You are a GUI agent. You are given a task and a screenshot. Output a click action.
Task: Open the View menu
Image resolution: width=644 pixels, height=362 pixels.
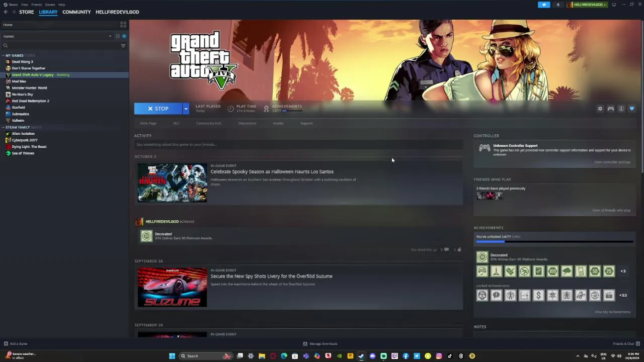pos(24,5)
